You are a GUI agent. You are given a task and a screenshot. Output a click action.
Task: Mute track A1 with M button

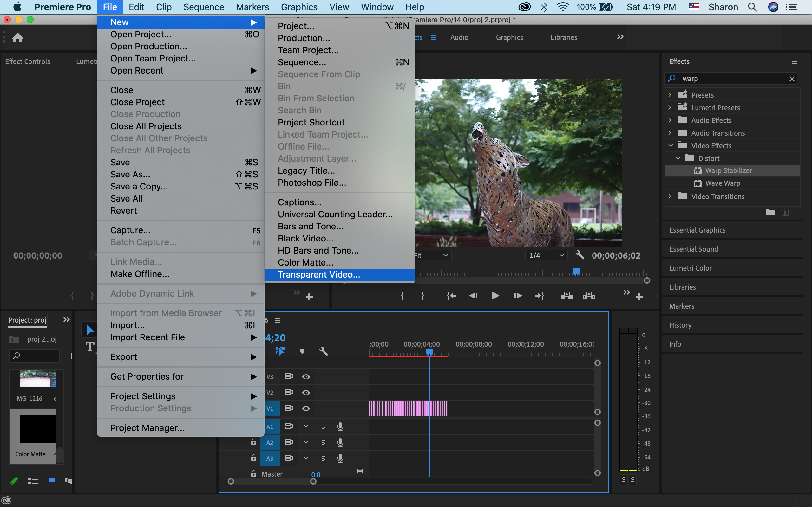[306, 427]
